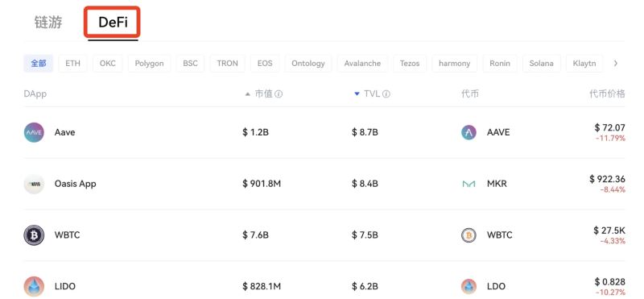Click the MKR token icon
The image size is (644, 299).
click(469, 184)
